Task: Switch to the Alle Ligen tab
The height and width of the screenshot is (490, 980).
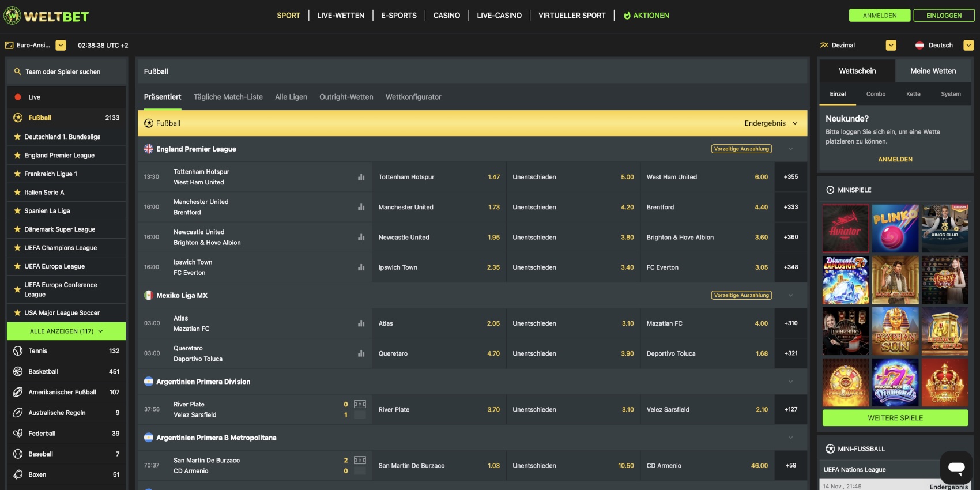Action: coord(291,97)
